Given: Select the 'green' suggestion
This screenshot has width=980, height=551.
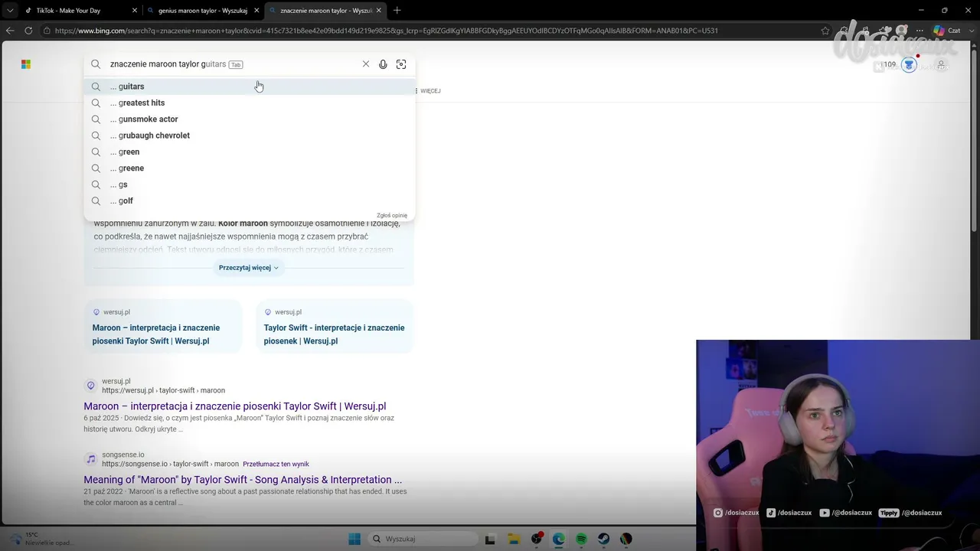Looking at the screenshot, I should pyautogui.click(x=250, y=152).
